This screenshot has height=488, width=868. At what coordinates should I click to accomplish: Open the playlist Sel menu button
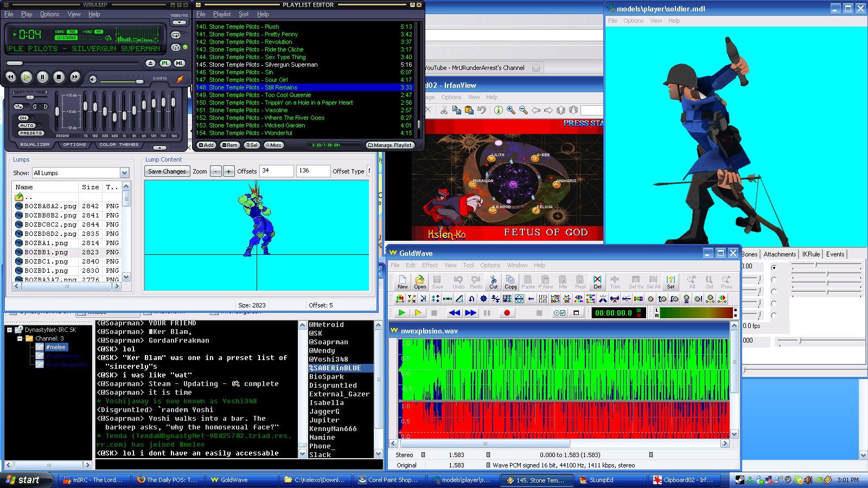[252, 145]
